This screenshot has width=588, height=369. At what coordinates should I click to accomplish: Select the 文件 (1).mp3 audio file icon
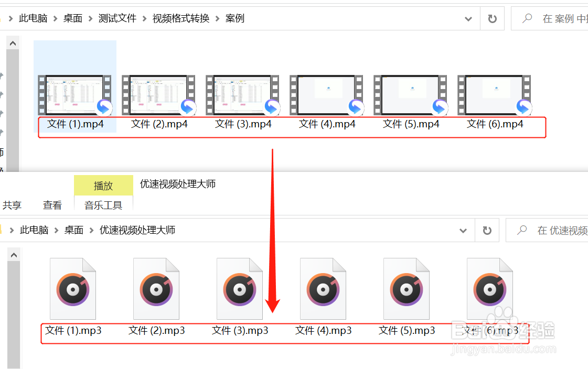tap(73, 289)
